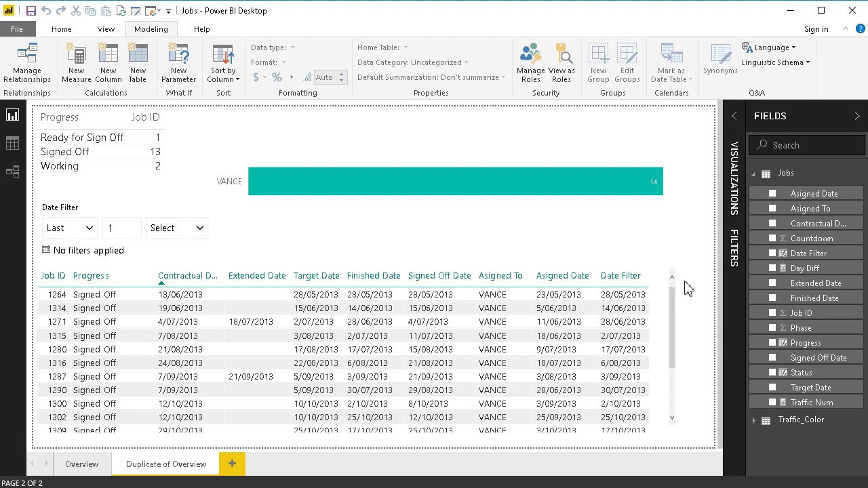This screenshot has height=488, width=868.
Task: Check the Date Filter field
Action: 772,253
